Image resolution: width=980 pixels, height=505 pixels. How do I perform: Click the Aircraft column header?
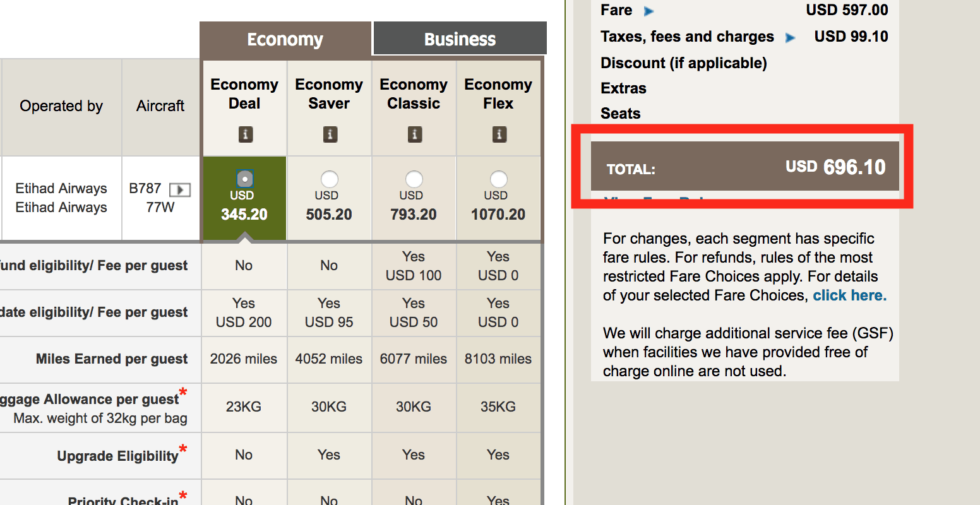pos(160,106)
